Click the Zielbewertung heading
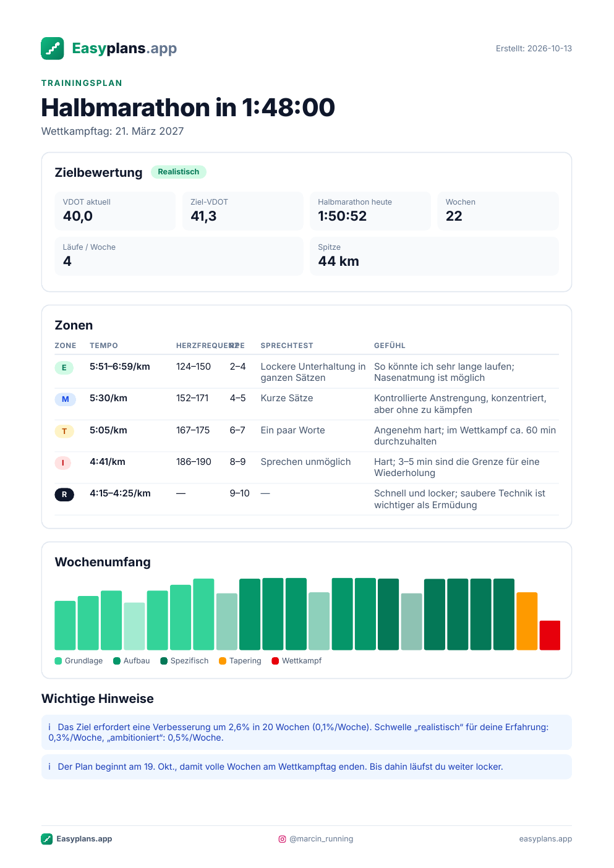 tap(99, 172)
